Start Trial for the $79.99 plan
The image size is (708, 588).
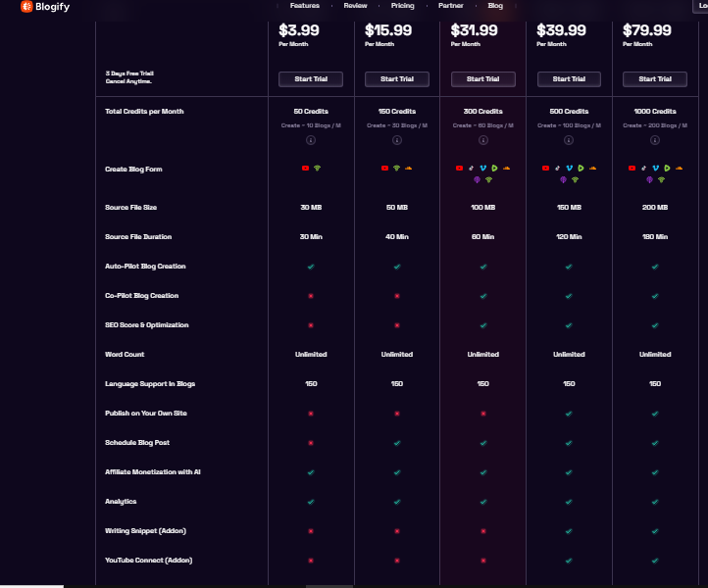click(x=655, y=79)
